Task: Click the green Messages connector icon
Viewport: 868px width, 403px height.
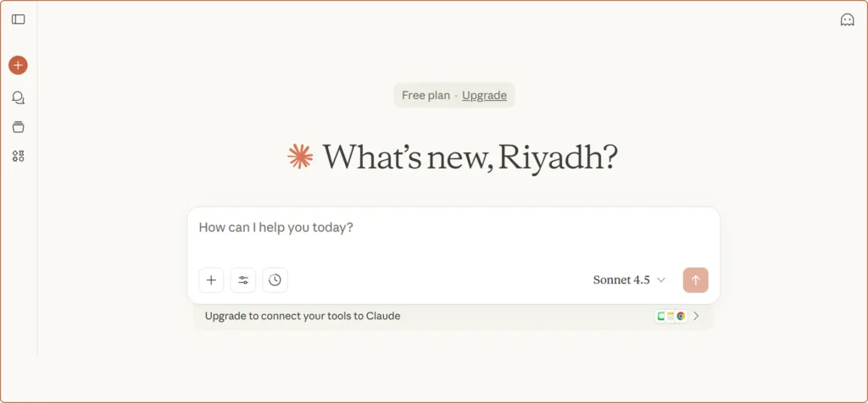Action: (661, 316)
